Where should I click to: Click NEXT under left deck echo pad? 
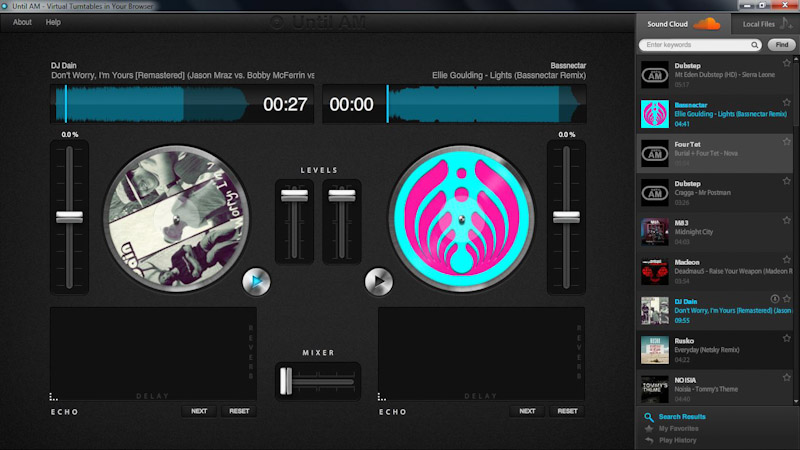point(199,411)
